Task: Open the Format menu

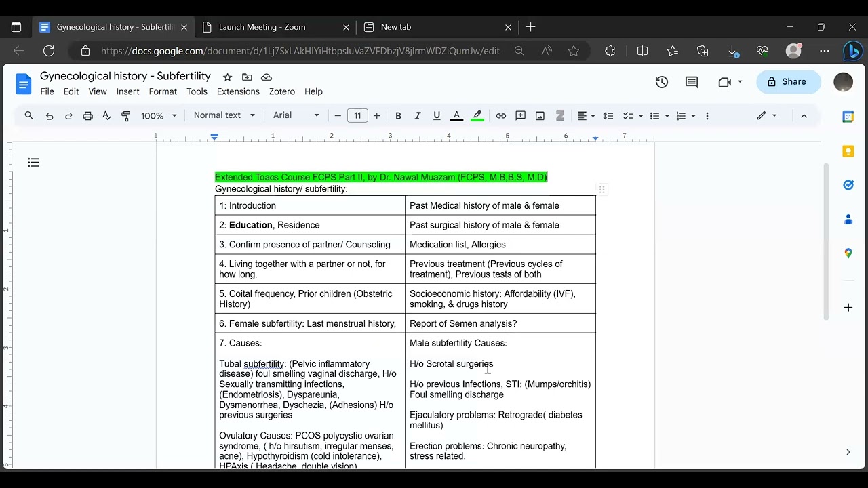Action: tap(163, 91)
